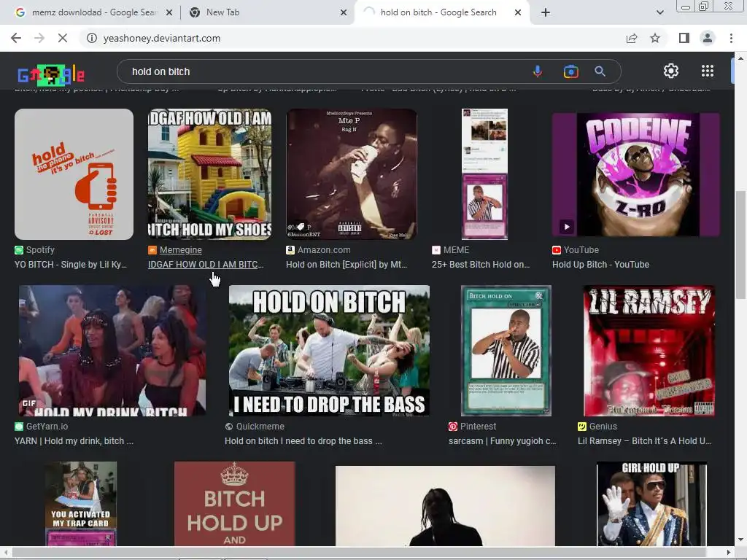Open the silhouette figure thumbnail
This screenshot has width=747, height=560.
(445, 505)
